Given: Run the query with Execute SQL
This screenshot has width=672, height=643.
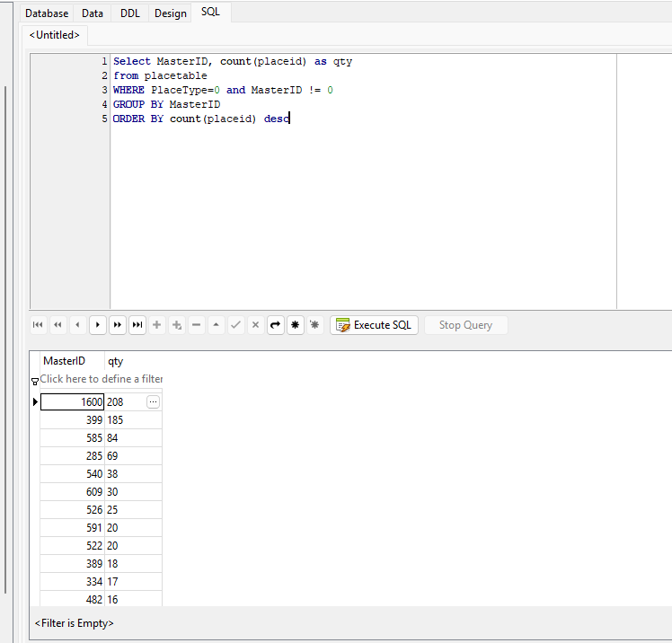Looking at the screenshot, I should point(374,325).
